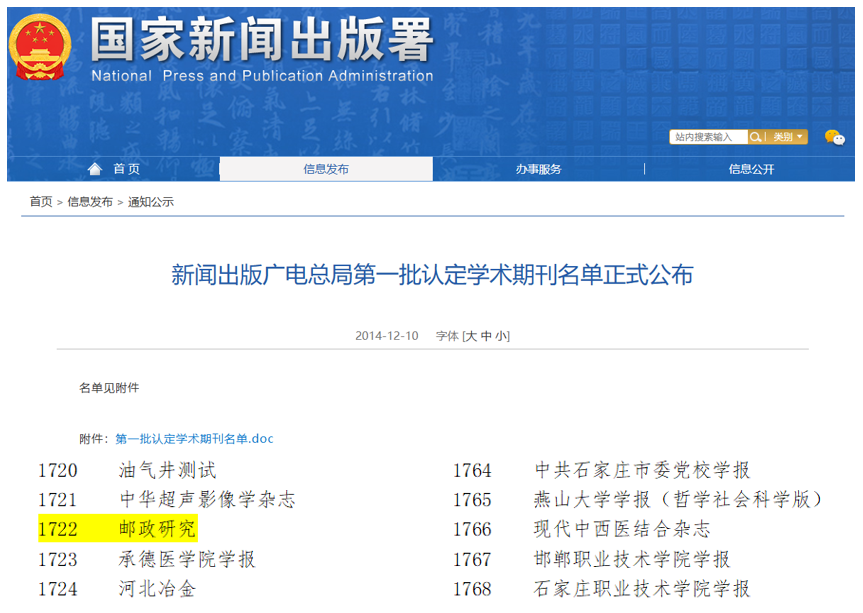Click the search magnifier icon

pyautogui.click(x=756, y=137)
